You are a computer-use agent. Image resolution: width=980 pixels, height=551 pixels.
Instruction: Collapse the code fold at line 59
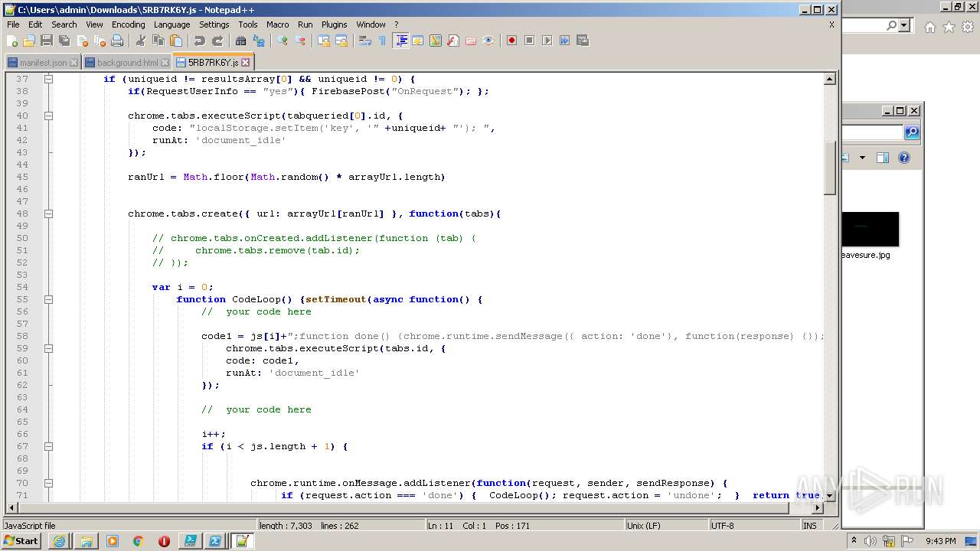tap(48, 348)
